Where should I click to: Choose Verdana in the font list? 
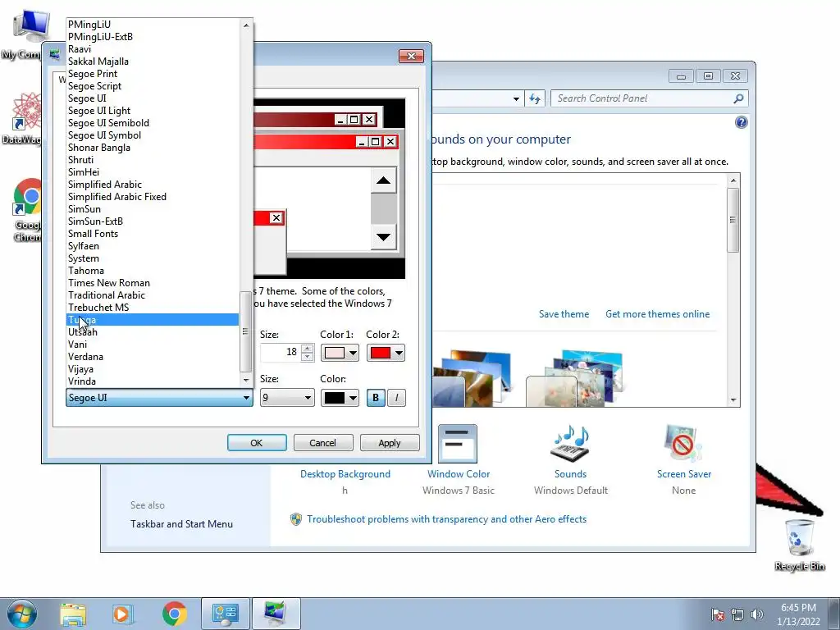tap(152, 357)
